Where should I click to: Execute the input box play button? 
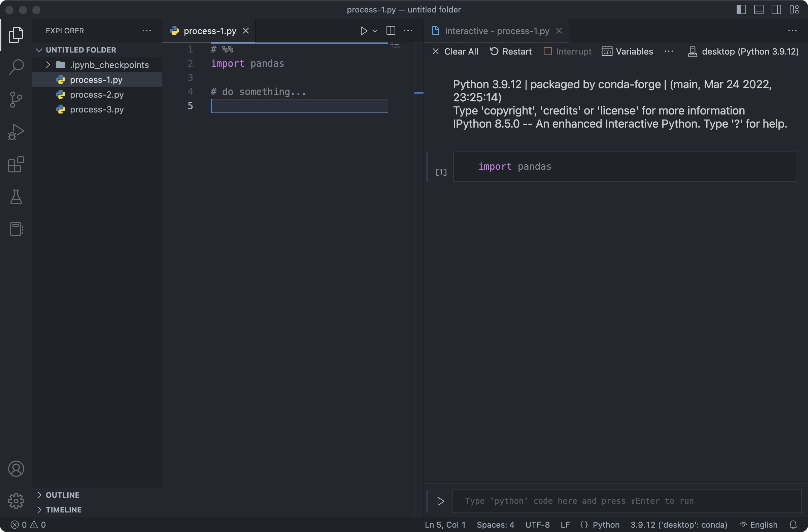pos(441,501)
